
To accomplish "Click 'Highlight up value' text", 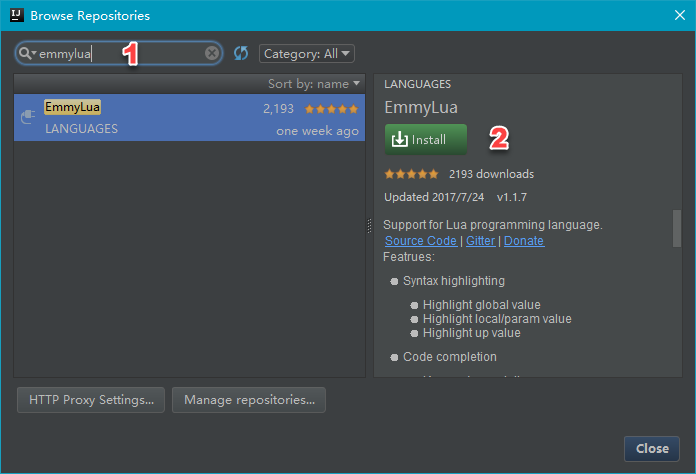I will pyautogui.click(x=471, y=333).
